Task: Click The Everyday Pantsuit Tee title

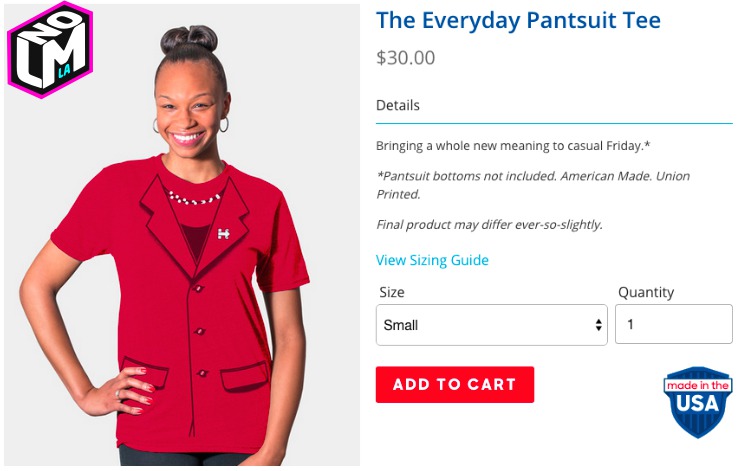Action: 518,20
